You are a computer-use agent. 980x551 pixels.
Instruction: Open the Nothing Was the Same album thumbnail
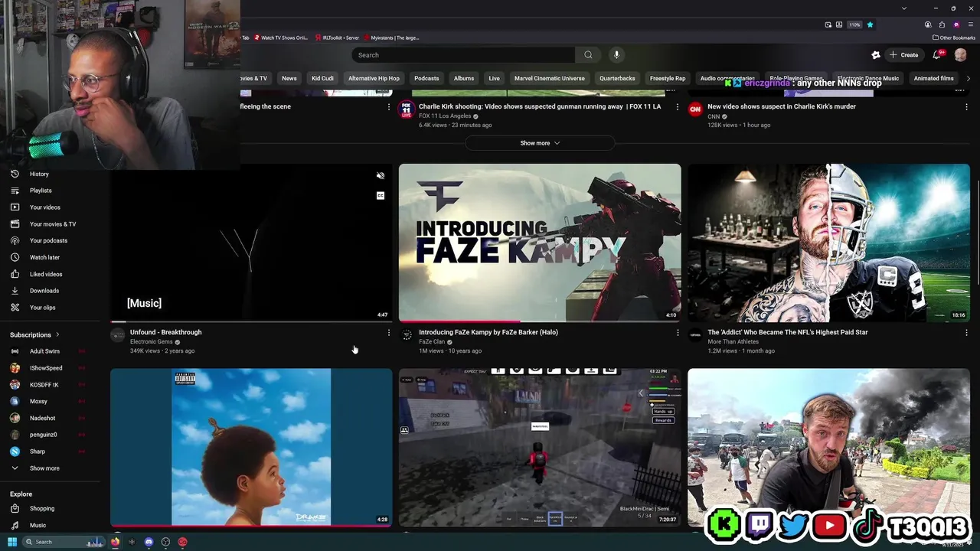click(x=251, y=448)
